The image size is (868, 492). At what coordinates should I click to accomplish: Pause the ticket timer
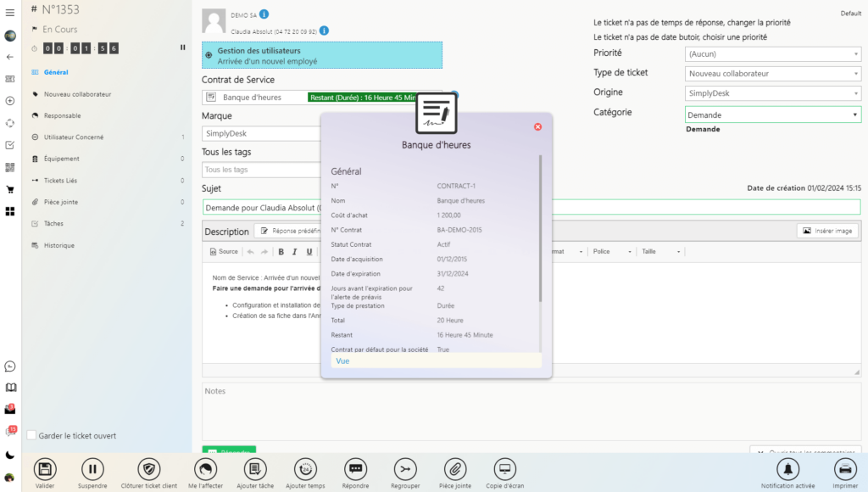[182, 48]
